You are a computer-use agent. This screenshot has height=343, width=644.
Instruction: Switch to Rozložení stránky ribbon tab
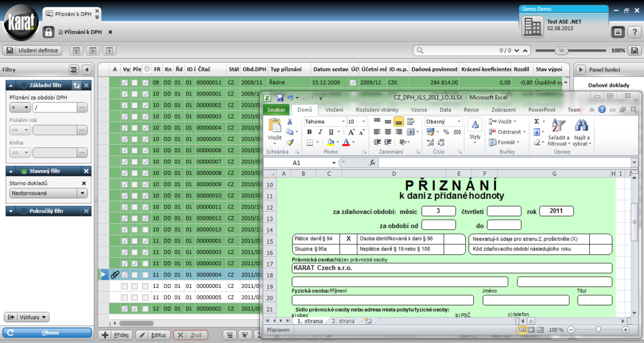(378, 109)
